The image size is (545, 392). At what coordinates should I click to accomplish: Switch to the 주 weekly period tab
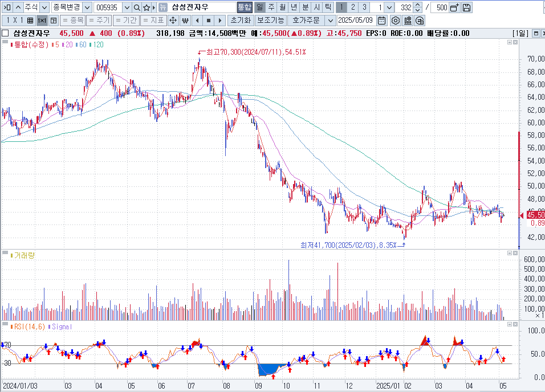(271, 7)
